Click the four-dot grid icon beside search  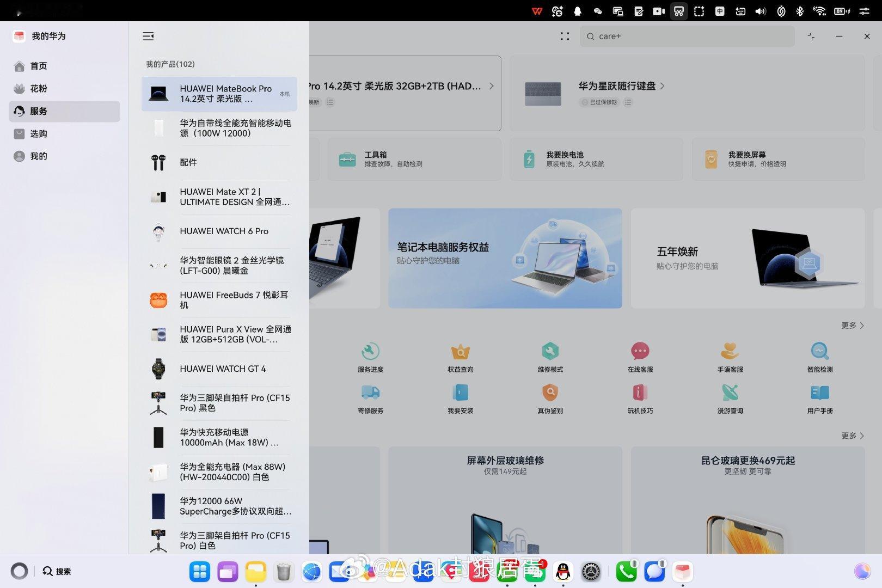[x=565, y=36]
